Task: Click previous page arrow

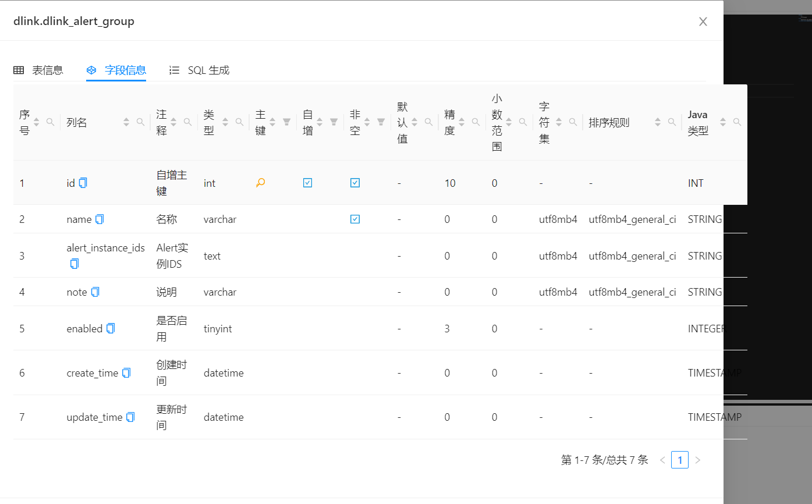Action: (662, 460)
